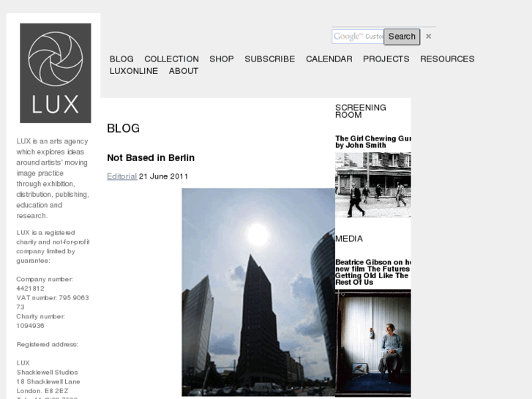532x399 pixels.
Task: Click the Google custom search field
Action: [x=358, y=37]
